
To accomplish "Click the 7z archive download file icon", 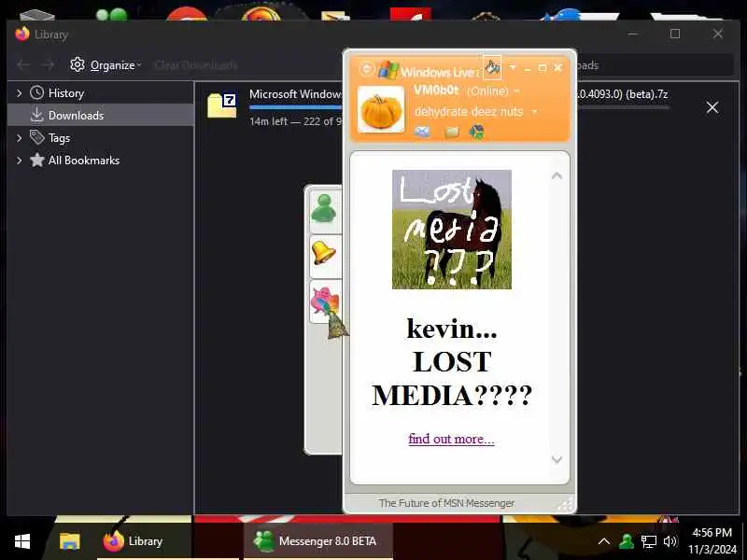I will 222,105.
